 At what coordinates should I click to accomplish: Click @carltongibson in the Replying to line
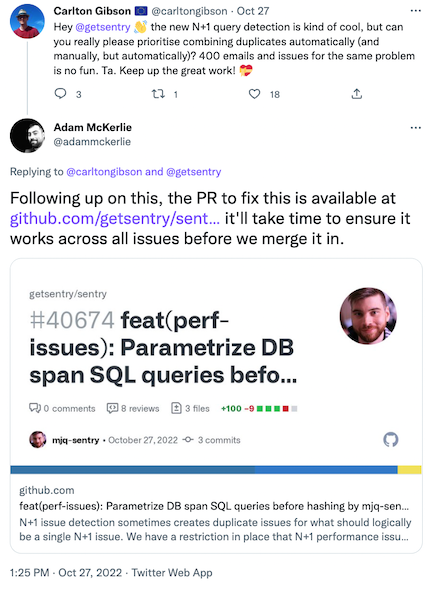point(104,172)
